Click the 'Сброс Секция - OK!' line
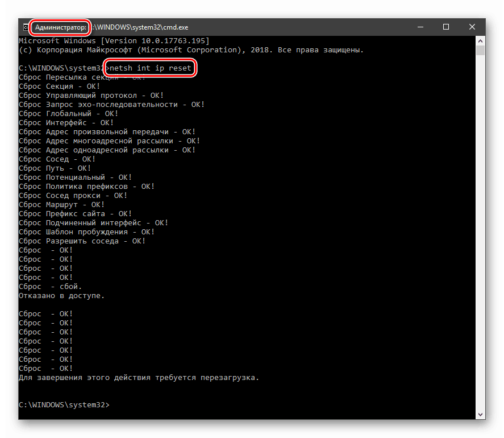Image resolution: width=504 pixels, height=438 pixels. point(60,86)
